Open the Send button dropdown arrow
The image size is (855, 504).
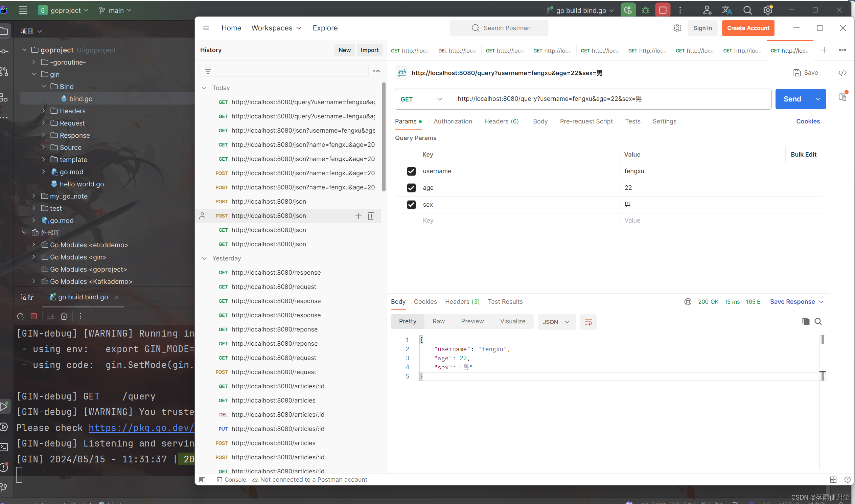pos(818,99)
